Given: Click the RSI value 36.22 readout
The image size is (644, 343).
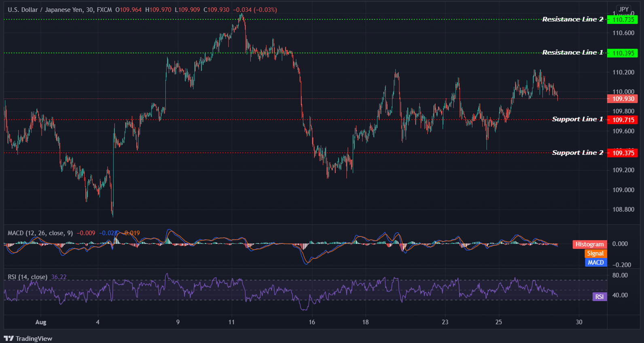Looking at the screenshot, I should tap(59, 277).
